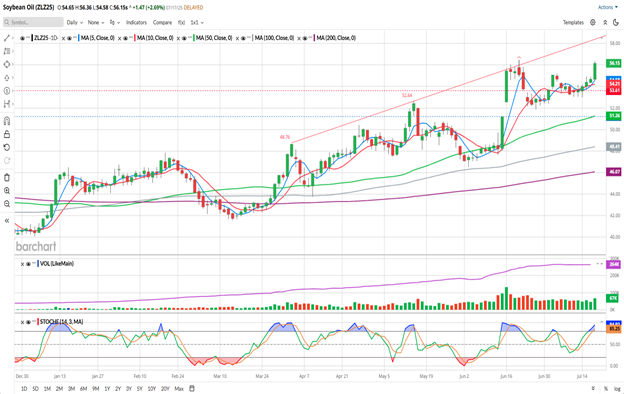624x394 pixels.
Task: Select the shapes drawing tool
Action: [6, 64]
